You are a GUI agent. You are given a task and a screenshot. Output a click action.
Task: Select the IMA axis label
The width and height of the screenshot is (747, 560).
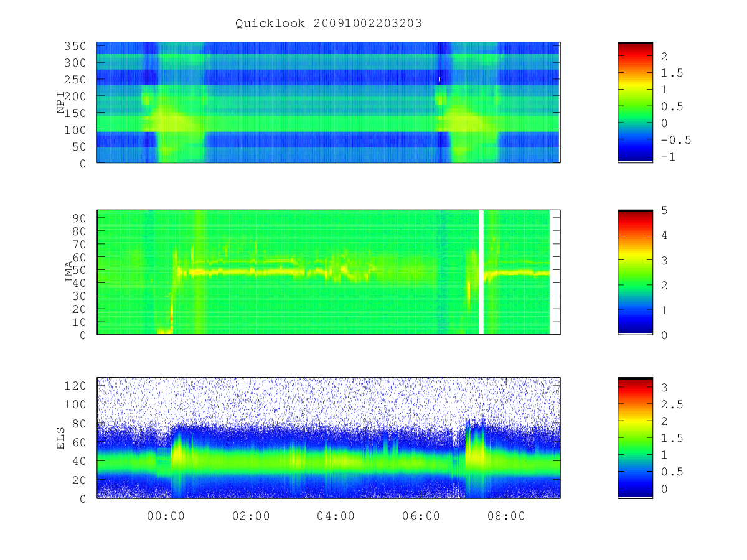69,273
